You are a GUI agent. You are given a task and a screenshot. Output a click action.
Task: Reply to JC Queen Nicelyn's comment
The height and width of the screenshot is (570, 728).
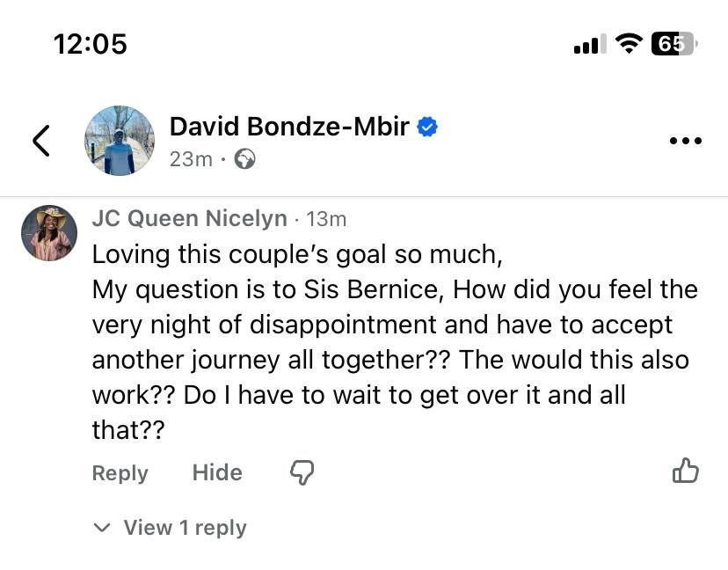click(120, 472)
